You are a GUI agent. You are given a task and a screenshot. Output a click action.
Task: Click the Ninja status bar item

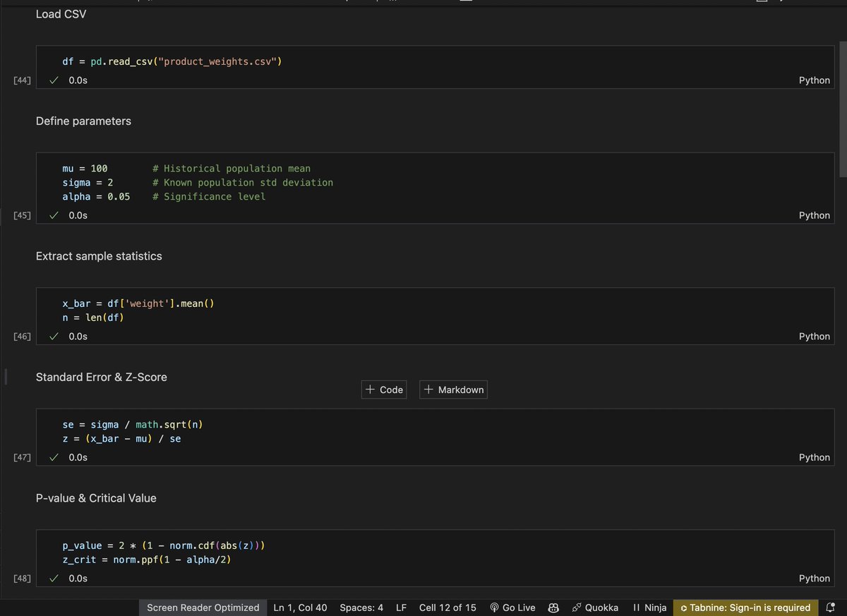coord(650,608)
